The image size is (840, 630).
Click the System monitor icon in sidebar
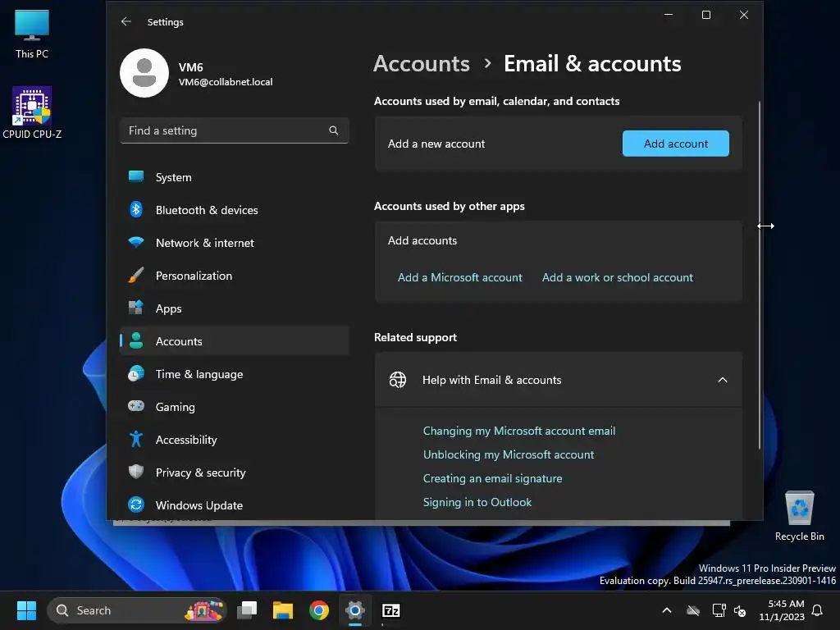click(x=136, y=177)
